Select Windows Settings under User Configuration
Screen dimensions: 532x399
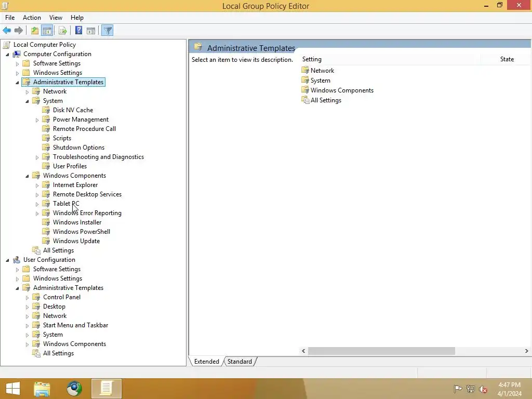click(x=57, y=278)
